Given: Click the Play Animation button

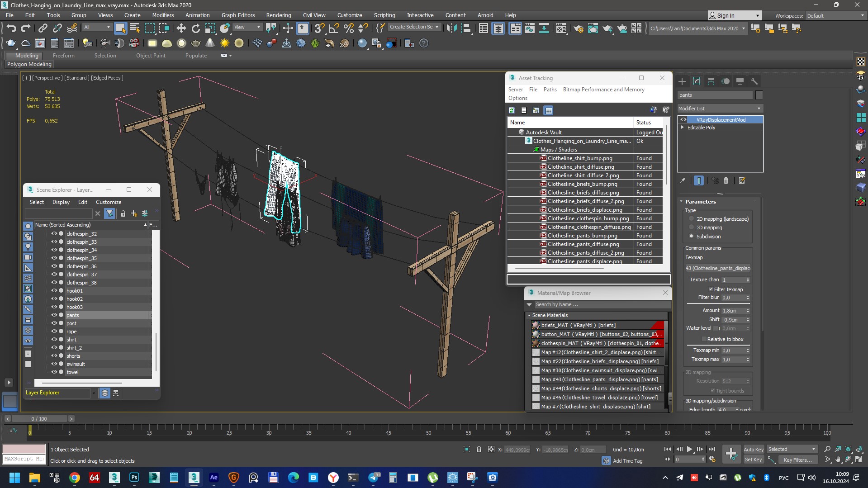Looking at the screenshot, I should click(x=689, y=449).
